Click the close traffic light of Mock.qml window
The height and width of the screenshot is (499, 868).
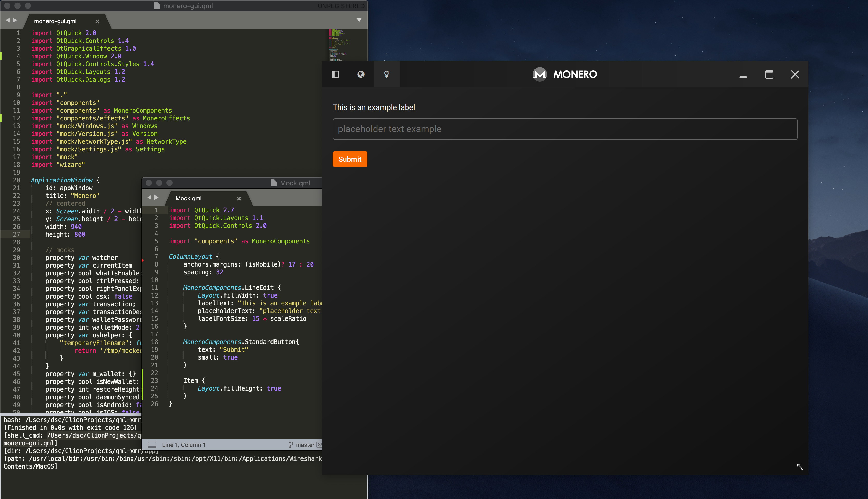[149, 183]
